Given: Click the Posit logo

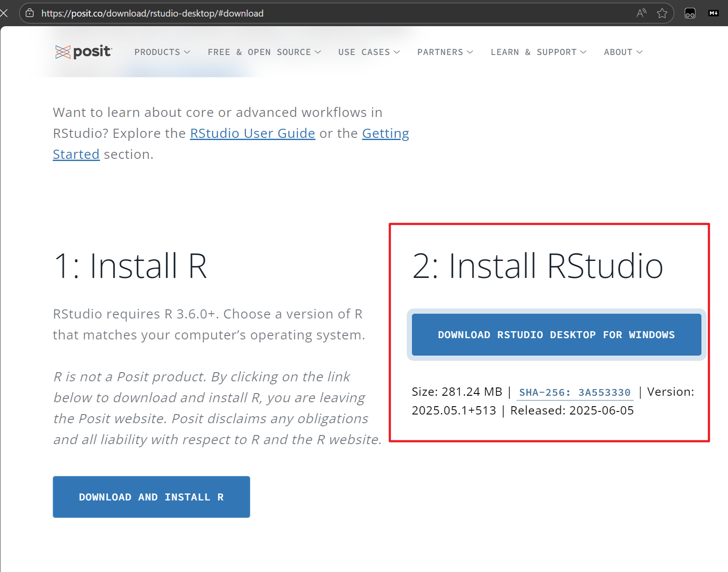Looking at the screenshot, I should pos(84,52).
